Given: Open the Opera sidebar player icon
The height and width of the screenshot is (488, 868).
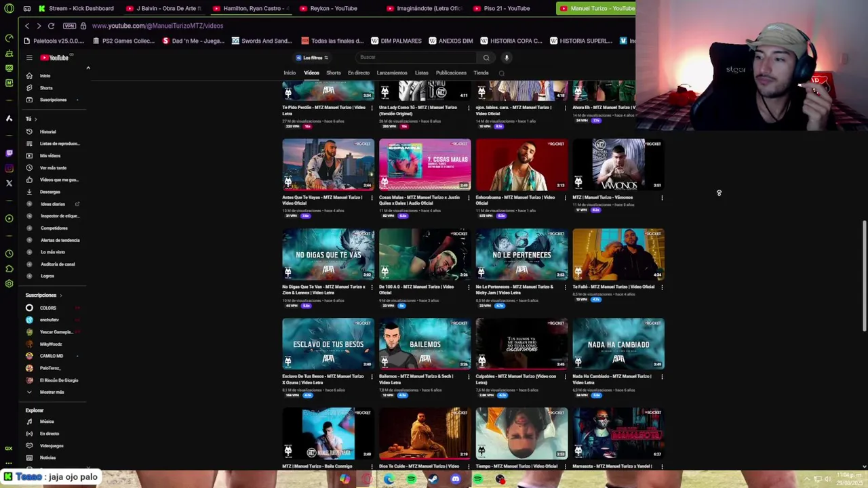Looking at the screenshot, I should pyautogui.click(x=9, y=218).
